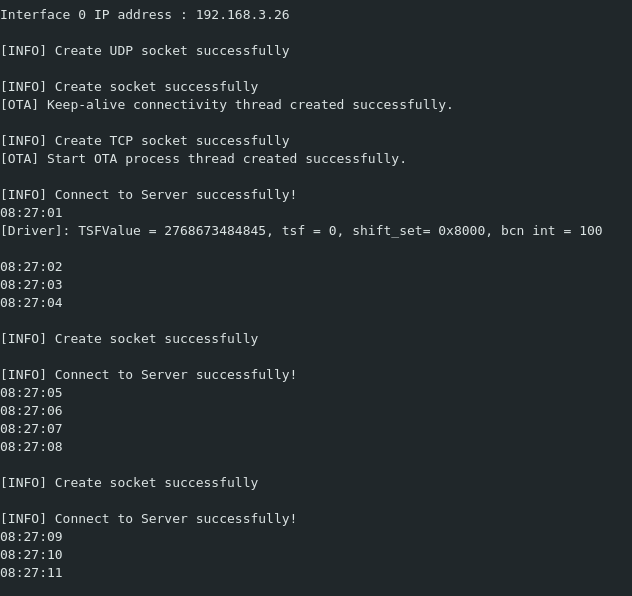Select the Start OTA process thread line
Viewport: 632px width, 596px height.
203,159
